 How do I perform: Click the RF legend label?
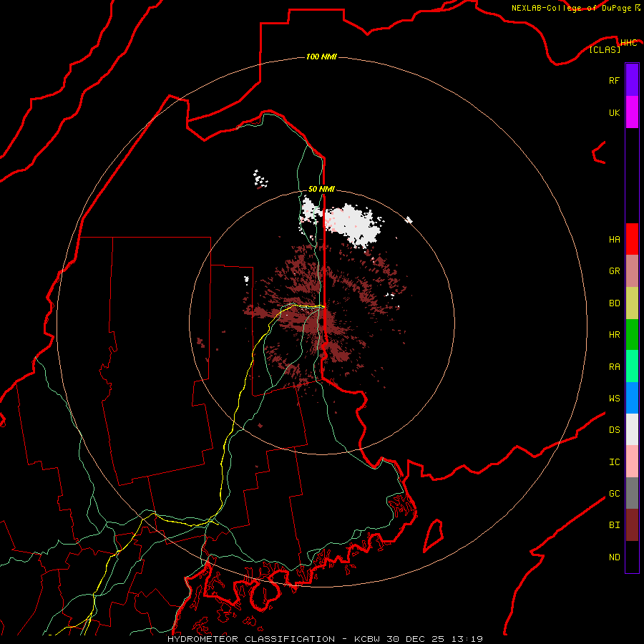[x=614, y=80]
